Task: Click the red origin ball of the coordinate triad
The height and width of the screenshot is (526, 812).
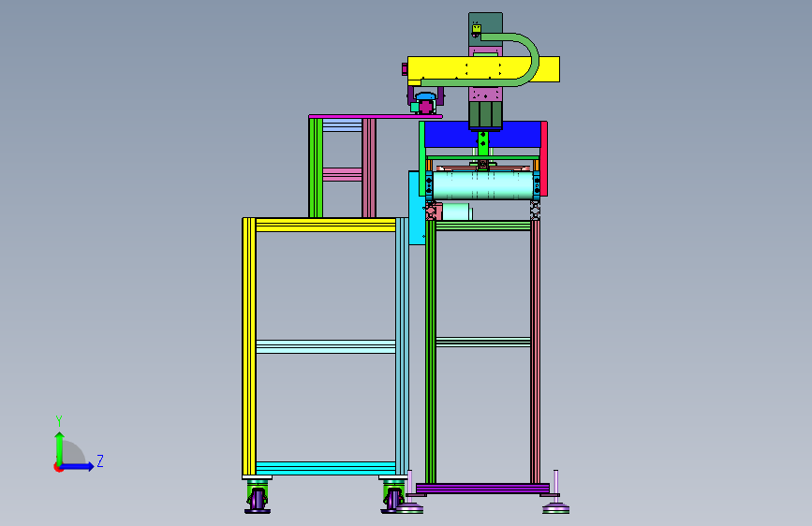Action: pyautogui.click(x=58, y=467)
